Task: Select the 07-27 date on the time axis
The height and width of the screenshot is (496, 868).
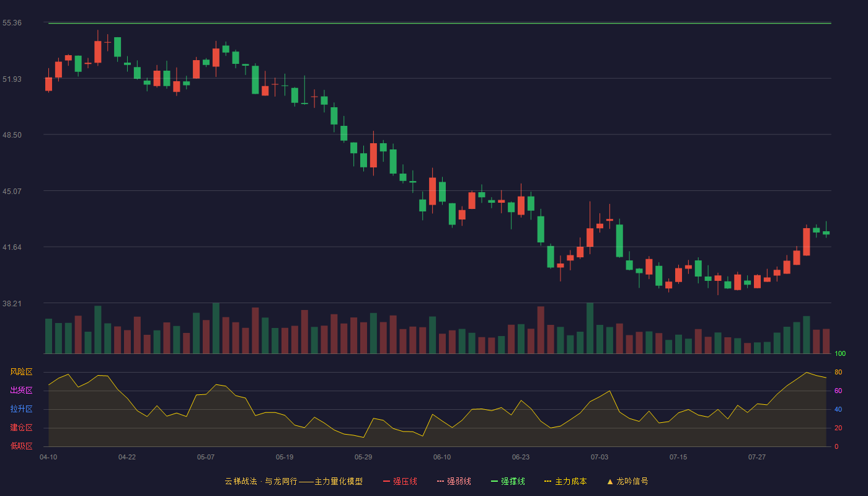Action: 757,457
